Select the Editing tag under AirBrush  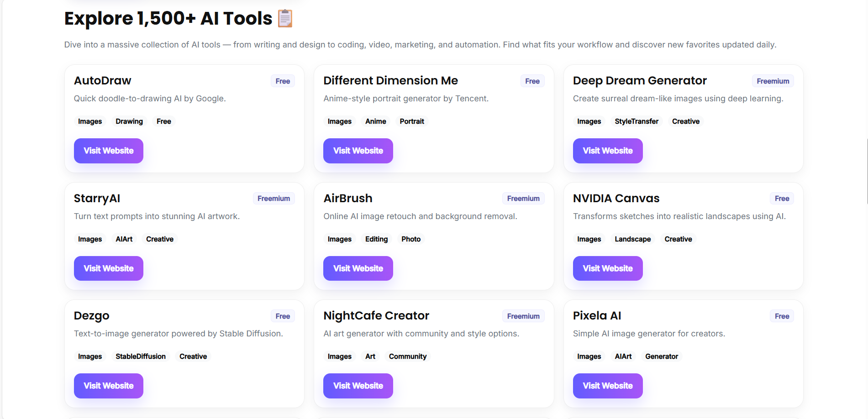point(376,239)
